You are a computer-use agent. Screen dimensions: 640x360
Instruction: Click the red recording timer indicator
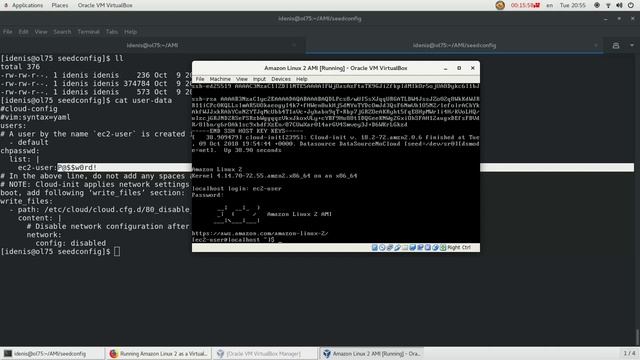pos(525,5)
